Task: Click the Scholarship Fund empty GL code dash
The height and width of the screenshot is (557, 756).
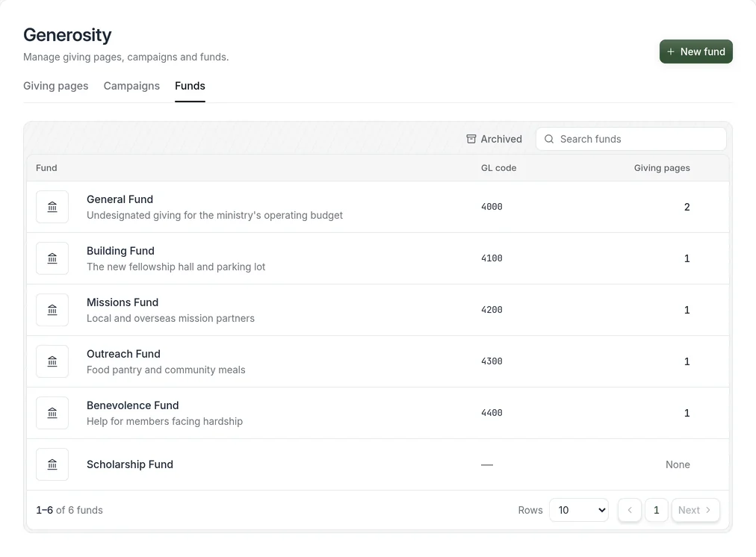Action: (487, 465)
